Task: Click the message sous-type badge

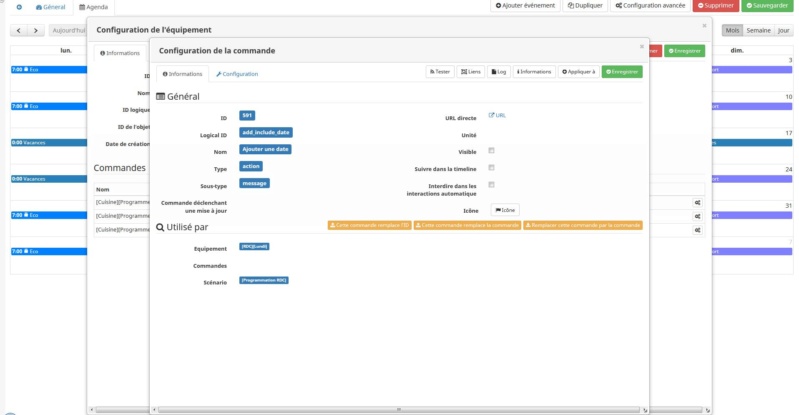Action: click(254, 183)
